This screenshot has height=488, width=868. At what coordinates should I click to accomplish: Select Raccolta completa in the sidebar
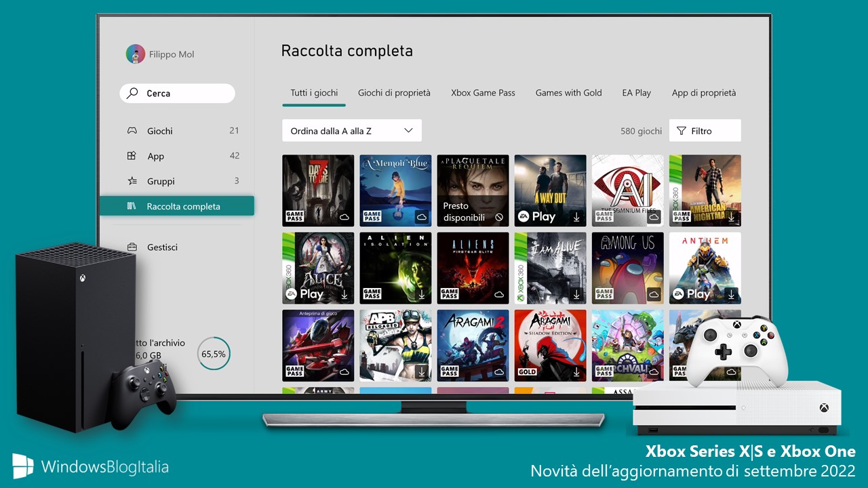pos(177,206)
